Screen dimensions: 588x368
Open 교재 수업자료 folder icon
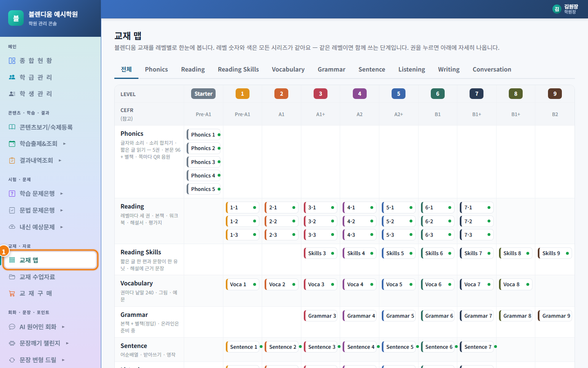coord(12,277)
